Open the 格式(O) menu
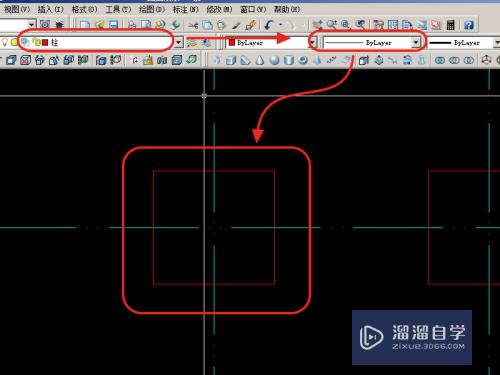500x375 pixels. [x=84, y=9]
